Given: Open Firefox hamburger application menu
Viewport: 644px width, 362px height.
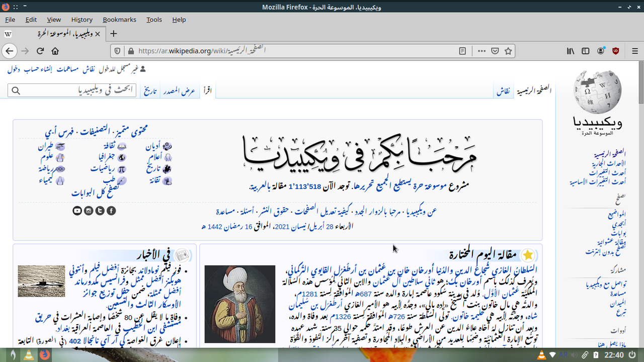Looking at the screenshot, I should click(x=634, y=51).
